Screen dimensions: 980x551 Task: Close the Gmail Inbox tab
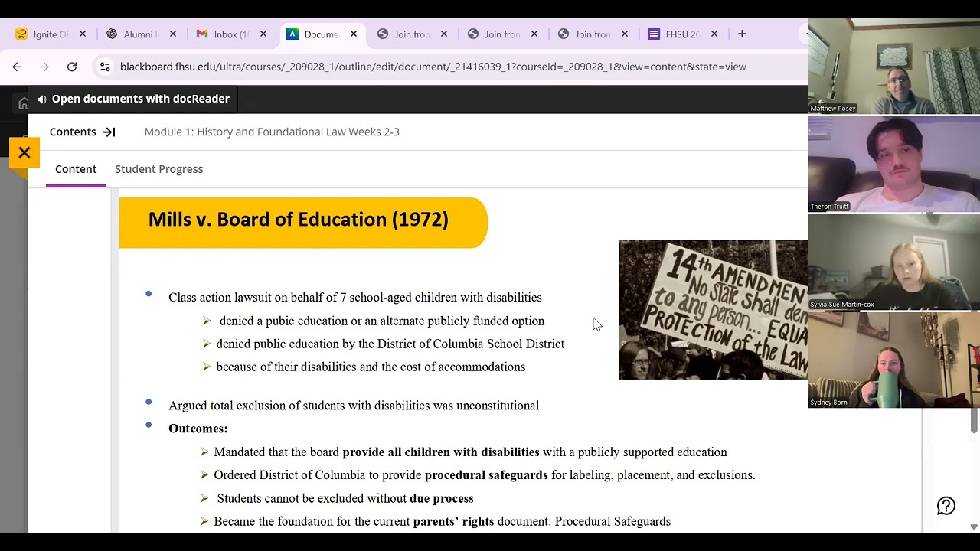tap(263, 34)
